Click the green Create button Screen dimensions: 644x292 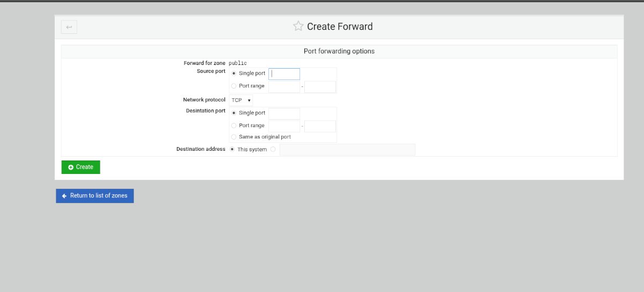pyautogui.click(x=80, y=167)
